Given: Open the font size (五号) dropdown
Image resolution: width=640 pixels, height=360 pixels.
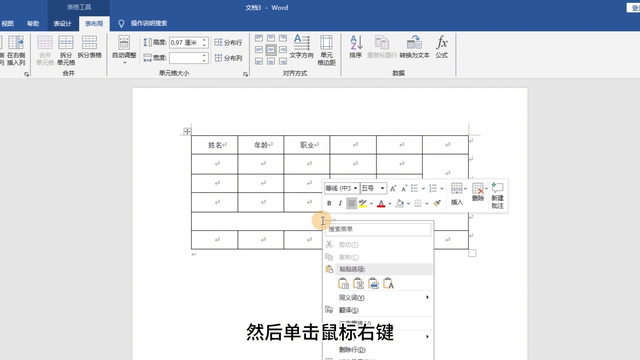Looking at the screenshot, I should (x=382, y=188).
